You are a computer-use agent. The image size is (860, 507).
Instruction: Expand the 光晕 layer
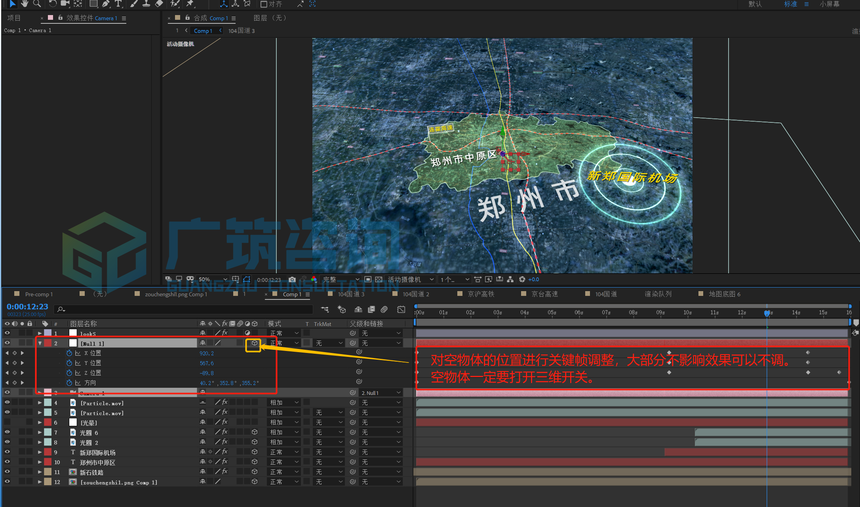[39, 422]
